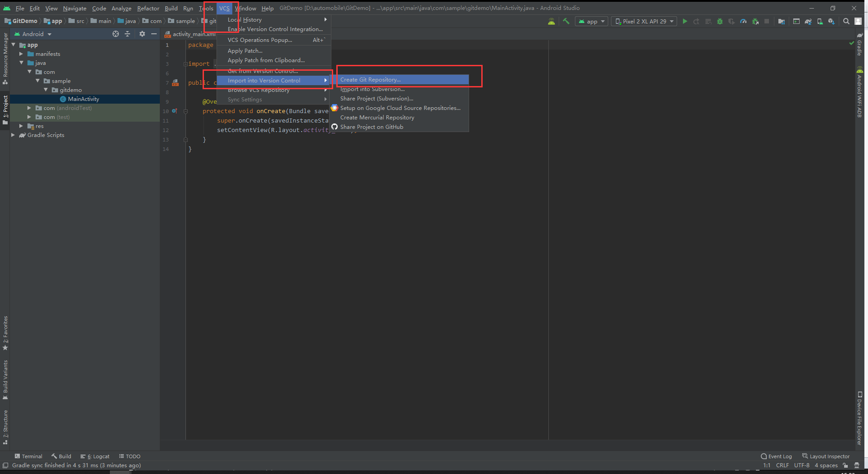Image resolution: width=868 pixels, height=474 pixels.
Task: Click Select Opened File target icon
Action: click(116, 34)
